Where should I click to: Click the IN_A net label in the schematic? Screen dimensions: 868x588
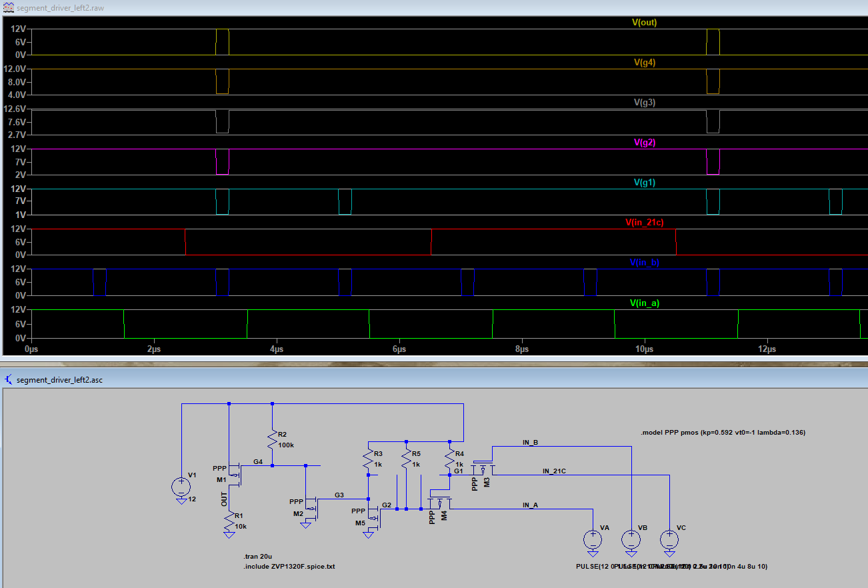(530, 505)
